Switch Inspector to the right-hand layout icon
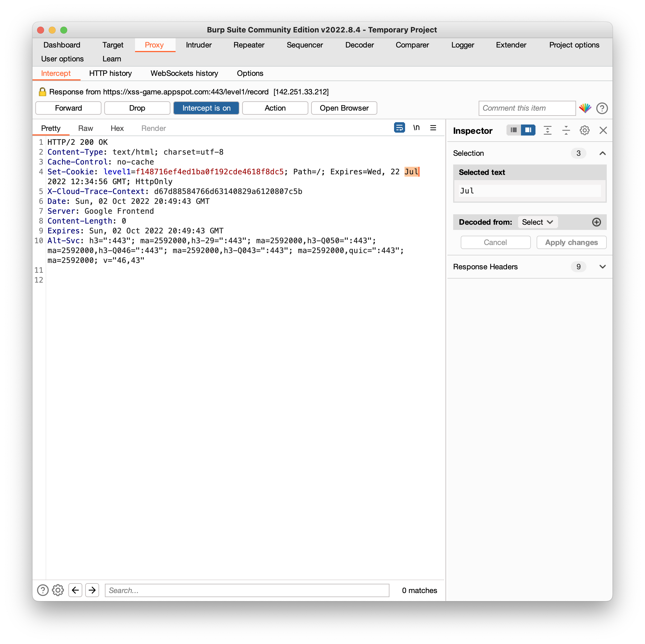The width and height of the screenshot is (645, 644). click(528, 130)
